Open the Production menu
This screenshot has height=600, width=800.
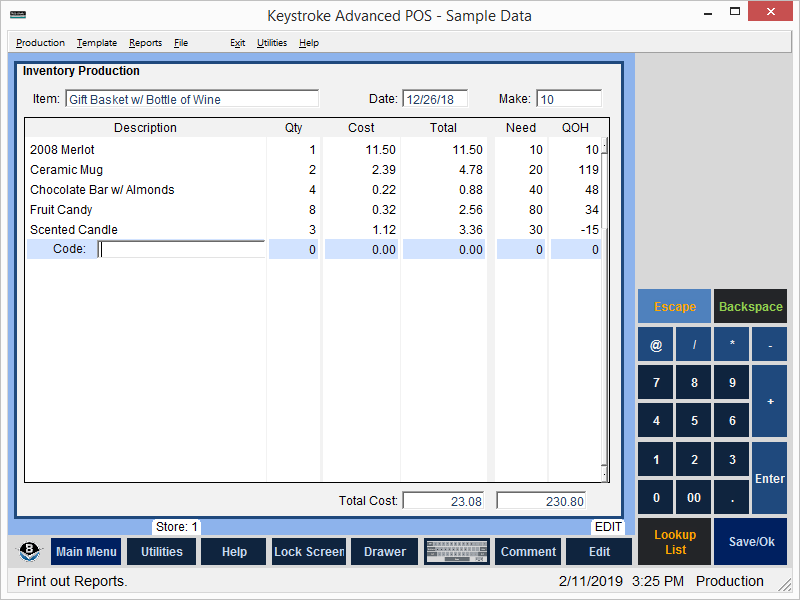pos(40,43)
